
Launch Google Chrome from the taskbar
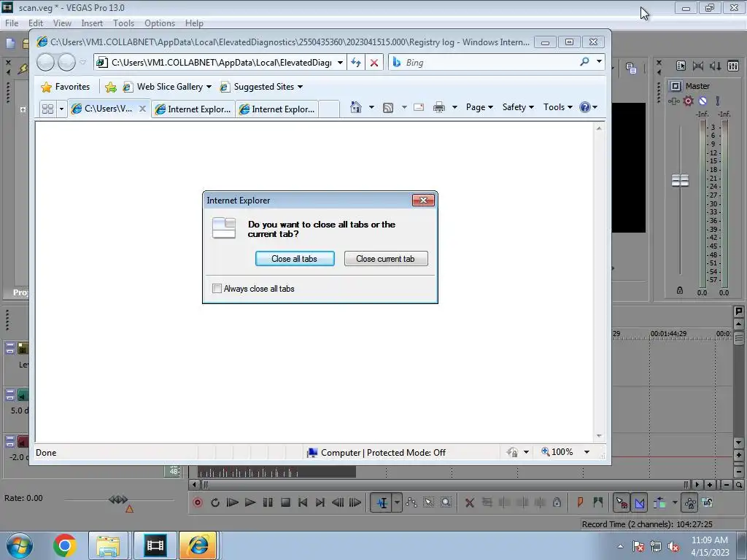65,545
